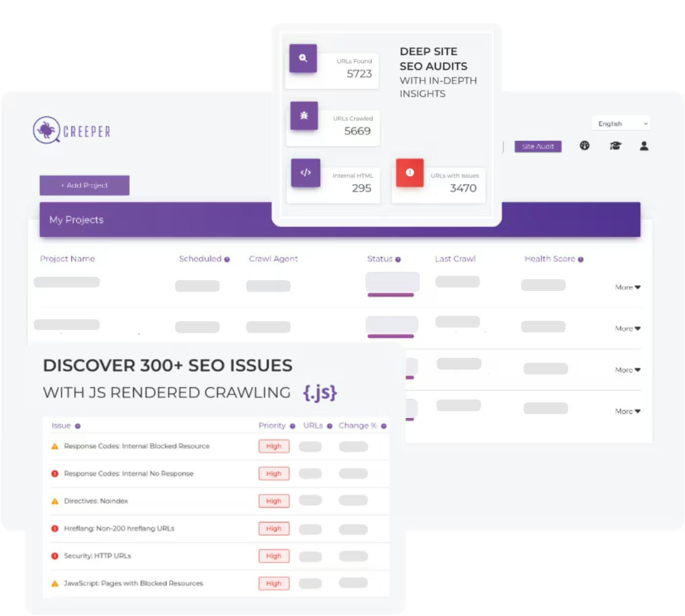Select the URLs Crawled bug icon

click(x=304, y=115)
